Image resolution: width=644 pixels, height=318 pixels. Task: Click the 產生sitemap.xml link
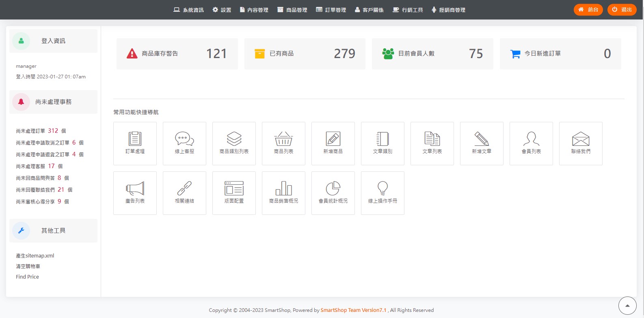point(35,256)
